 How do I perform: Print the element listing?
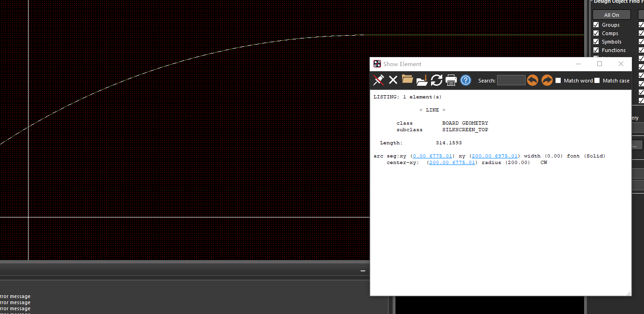[451, 80]
